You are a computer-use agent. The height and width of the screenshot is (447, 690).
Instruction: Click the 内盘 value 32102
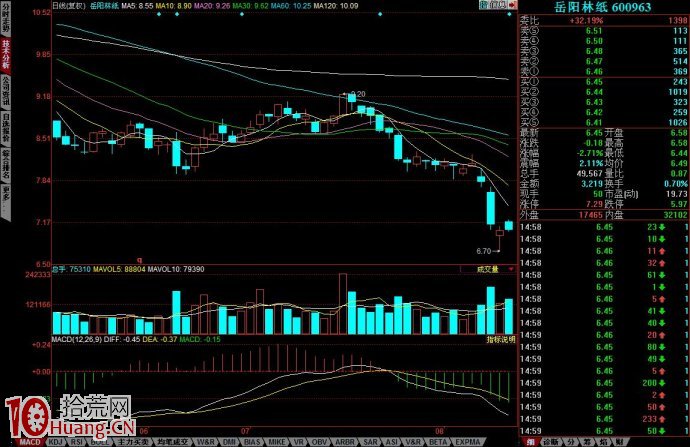tap(675, 215)
